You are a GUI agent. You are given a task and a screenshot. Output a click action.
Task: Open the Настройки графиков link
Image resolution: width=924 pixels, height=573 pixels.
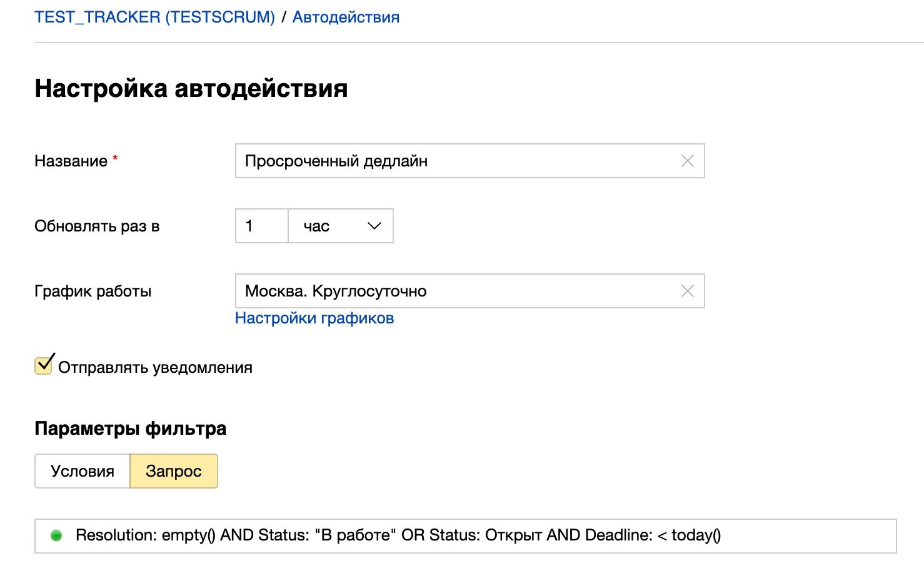[314, 318]
